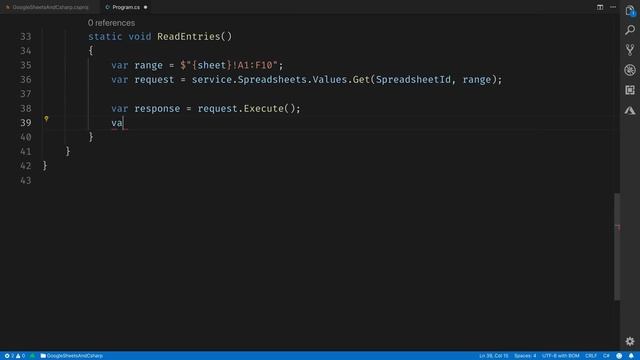
Task: Change the UTF-8 with BOM encoding
Action: coord(560,356)
